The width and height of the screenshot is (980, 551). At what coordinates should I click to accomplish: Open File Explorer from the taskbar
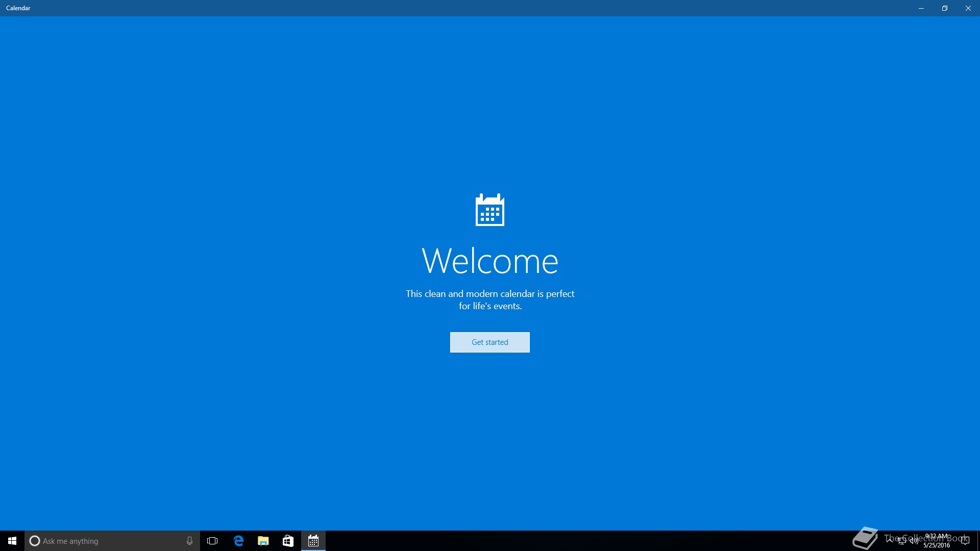coord(263,541)
